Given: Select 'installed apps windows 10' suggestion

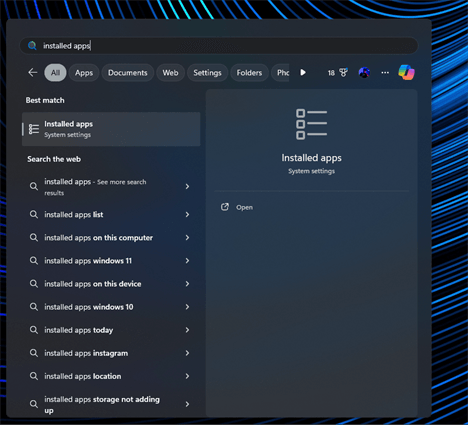Looking at the screenshot, I should (111, 307).
